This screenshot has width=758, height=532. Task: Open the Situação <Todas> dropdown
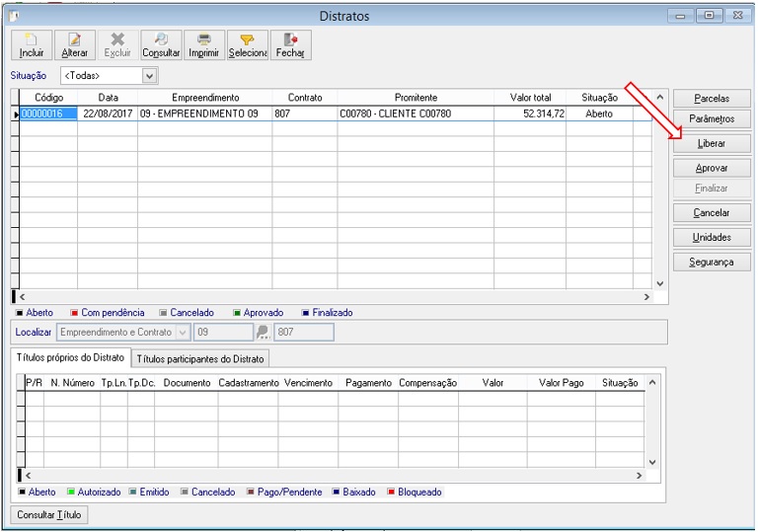coord(150,76)
